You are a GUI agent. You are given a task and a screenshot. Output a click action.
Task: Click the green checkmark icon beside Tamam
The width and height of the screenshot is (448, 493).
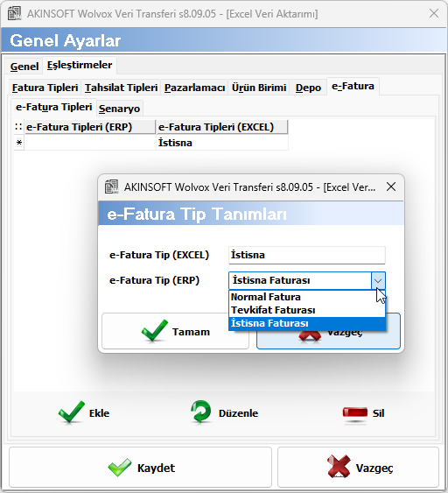click(x=155, y=331)
